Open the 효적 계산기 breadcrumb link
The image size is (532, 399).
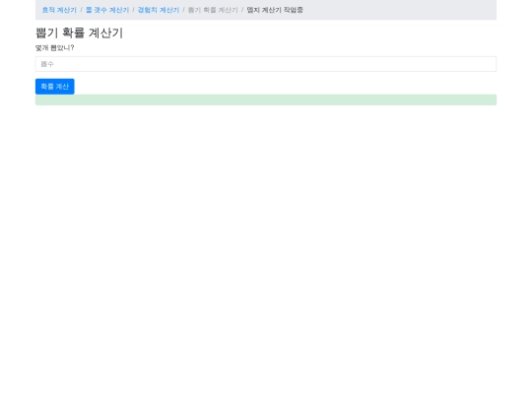click(59, 10)
